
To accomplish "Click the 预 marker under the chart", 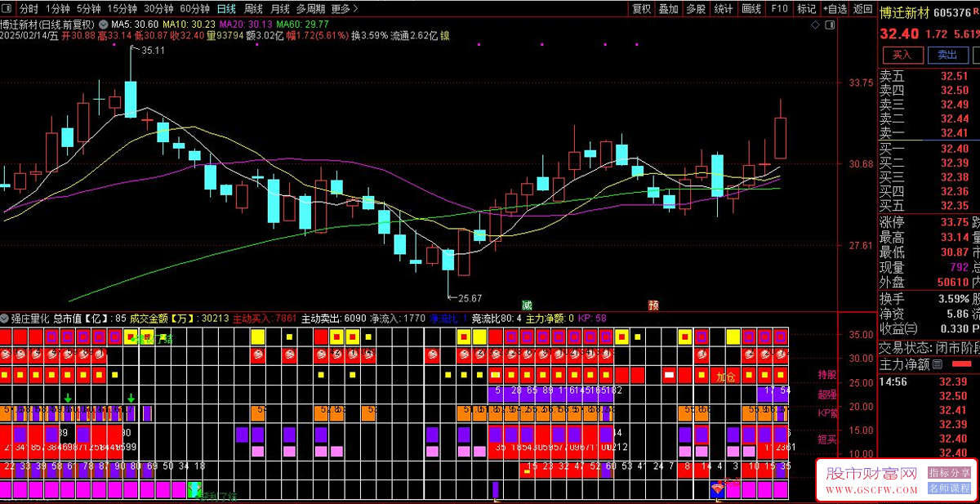I will point(653,304).
